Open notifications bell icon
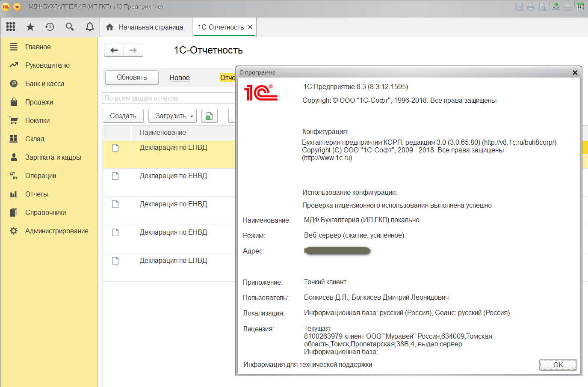This screenshot has height=387, width=588. 90,27
